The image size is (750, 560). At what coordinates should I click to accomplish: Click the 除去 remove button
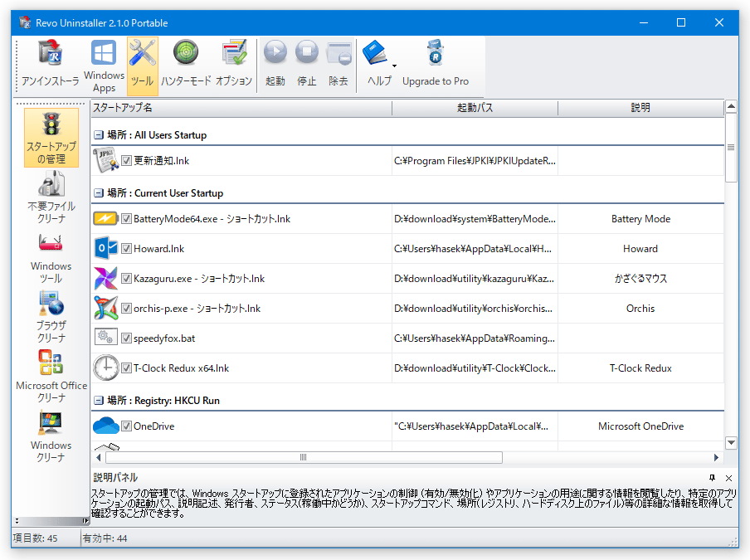coord(338,65)
